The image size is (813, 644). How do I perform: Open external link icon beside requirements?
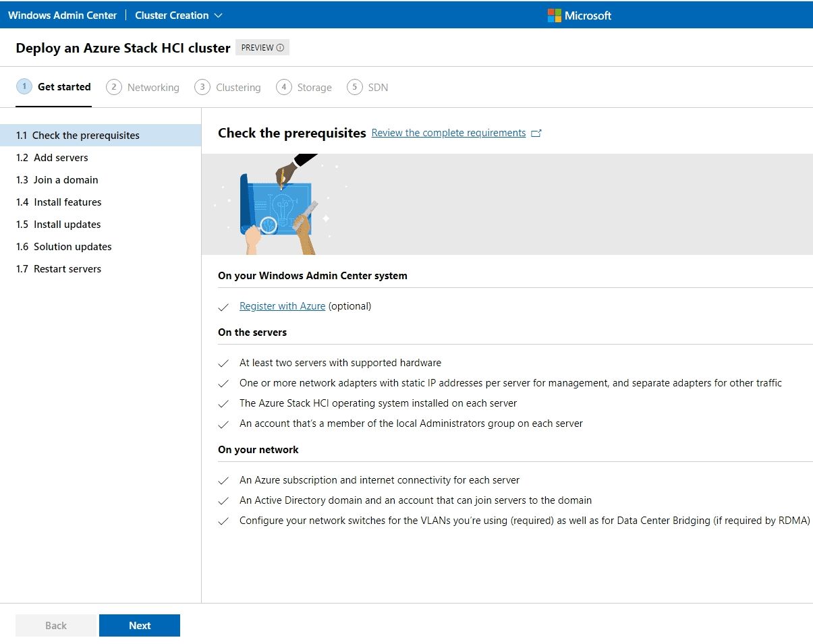(536, 134)
